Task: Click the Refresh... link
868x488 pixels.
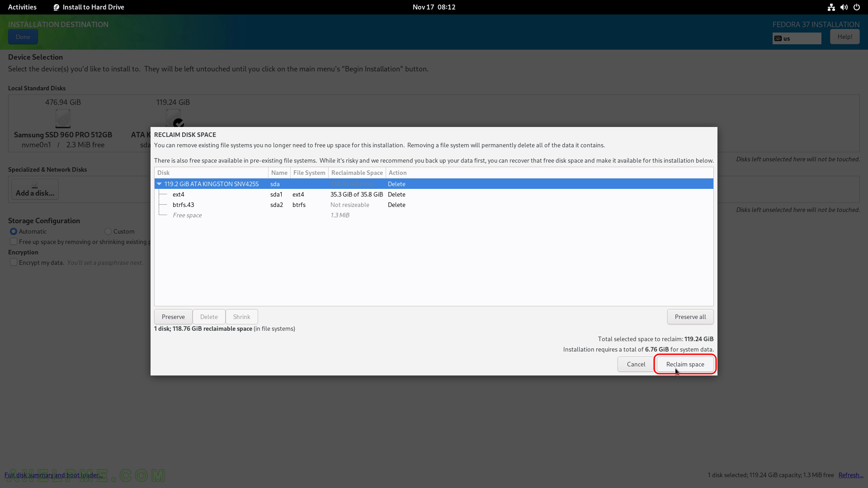Action: click(x=851, y=475)
